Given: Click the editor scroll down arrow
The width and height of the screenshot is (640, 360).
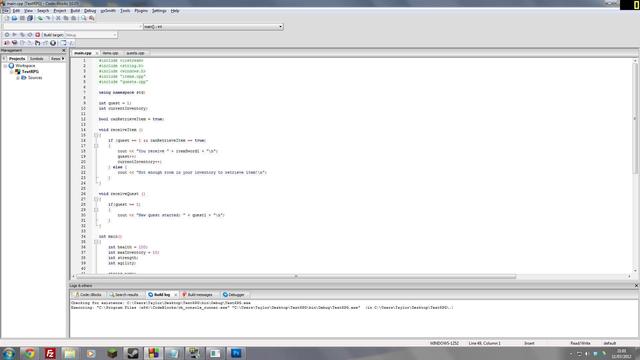Looking at the screenshot, I should tap(635, 270).
